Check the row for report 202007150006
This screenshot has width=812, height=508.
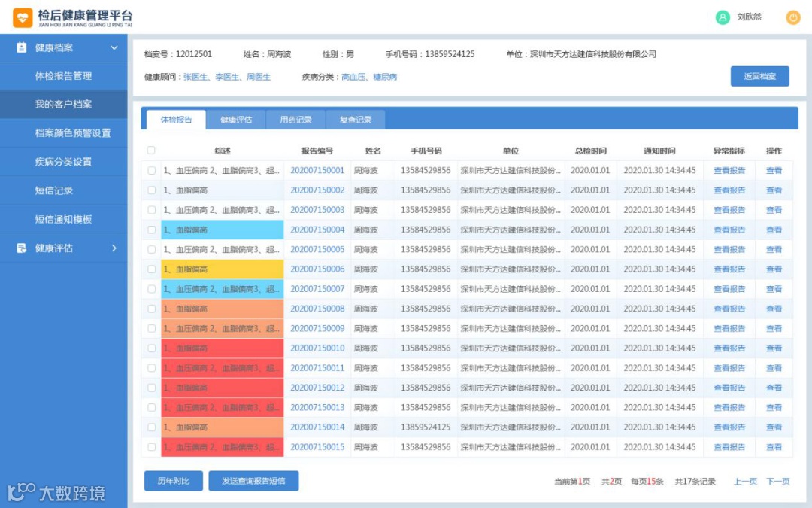coord(151,269)
